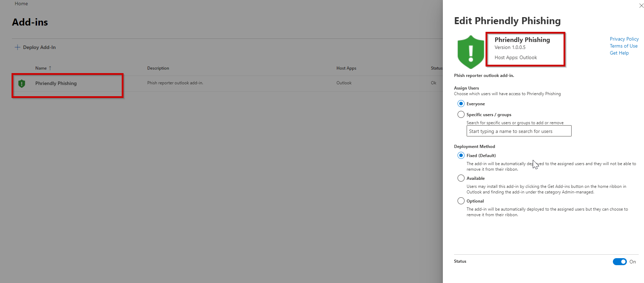Click the Version 1.0.0.5 text
The height and width of the screenshot is (283, 644).
[510, 47]
